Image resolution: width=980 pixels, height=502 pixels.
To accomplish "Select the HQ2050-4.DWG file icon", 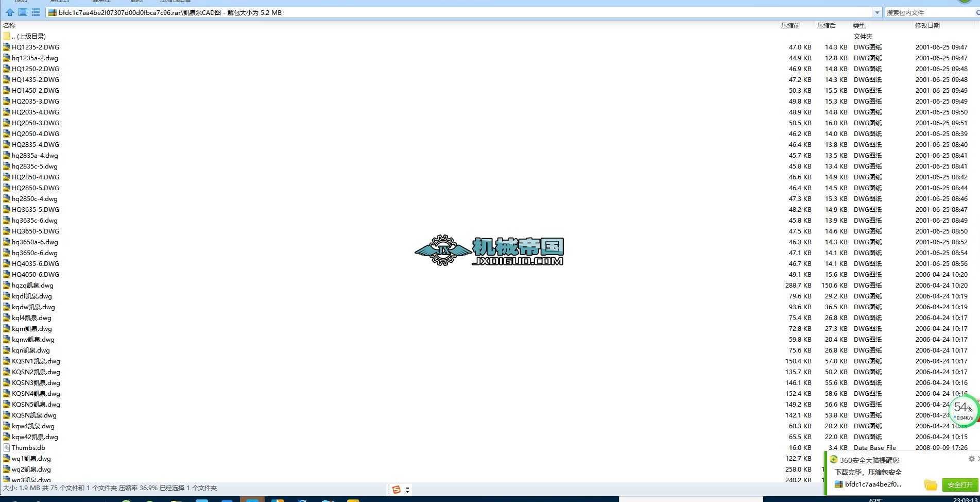I will 7,133.
